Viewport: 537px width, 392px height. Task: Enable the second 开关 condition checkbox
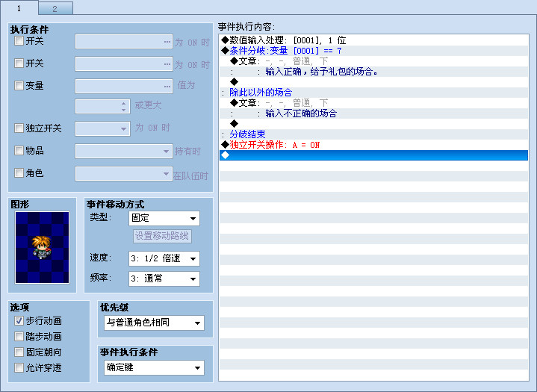(x=19, y=63)
